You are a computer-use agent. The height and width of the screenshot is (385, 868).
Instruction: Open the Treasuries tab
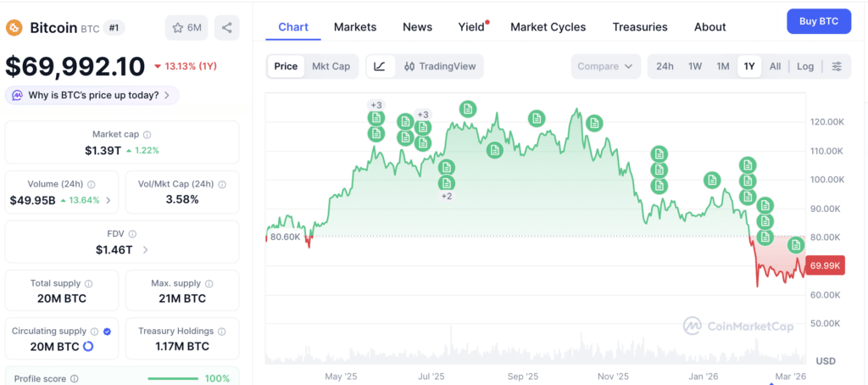(x=639, y=27)
